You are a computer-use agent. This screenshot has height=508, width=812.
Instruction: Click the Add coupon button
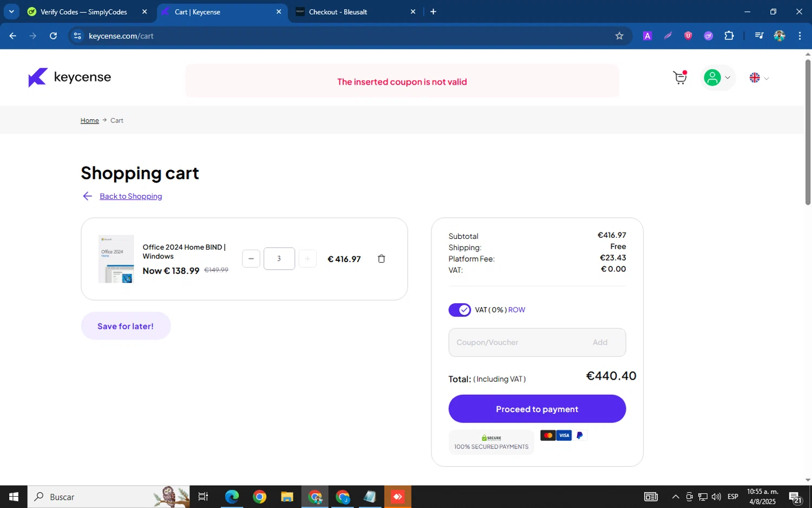click(600, 342)
